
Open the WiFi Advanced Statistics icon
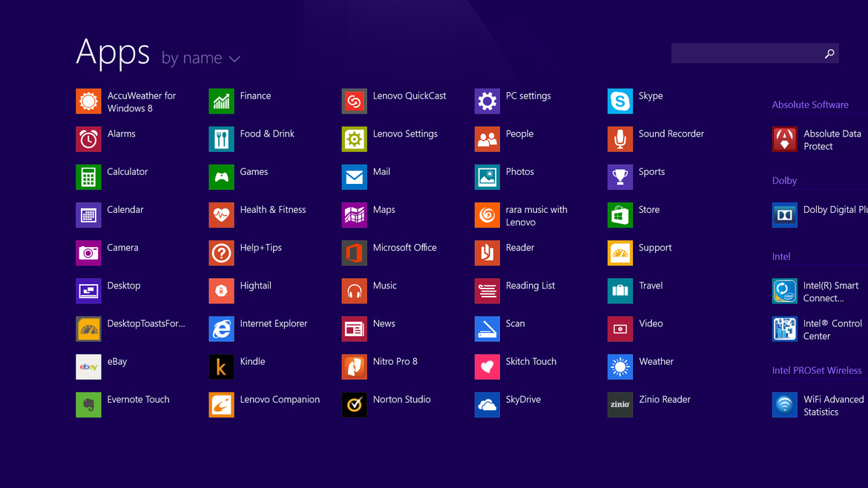[x=785, y=405]
